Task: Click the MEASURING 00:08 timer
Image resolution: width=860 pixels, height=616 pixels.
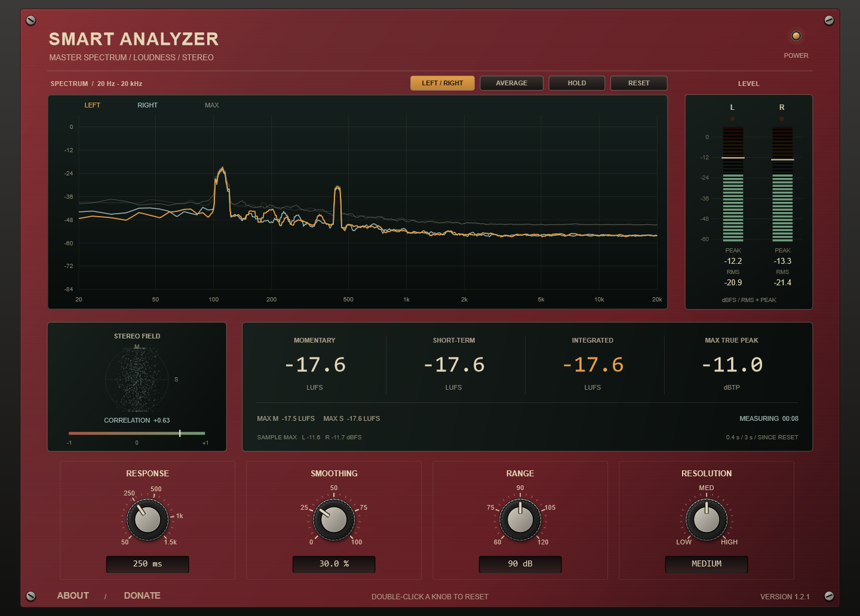Action: (769, 418)
